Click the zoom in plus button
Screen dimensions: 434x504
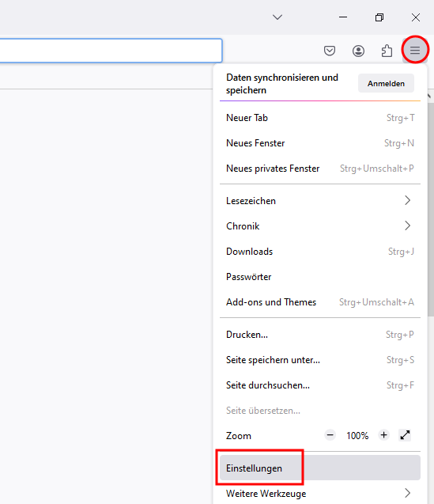(x=383, y=435)
